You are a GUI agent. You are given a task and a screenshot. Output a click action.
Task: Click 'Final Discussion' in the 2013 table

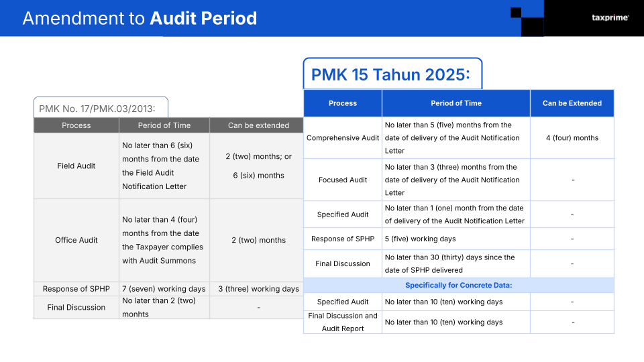coord(76,308)
